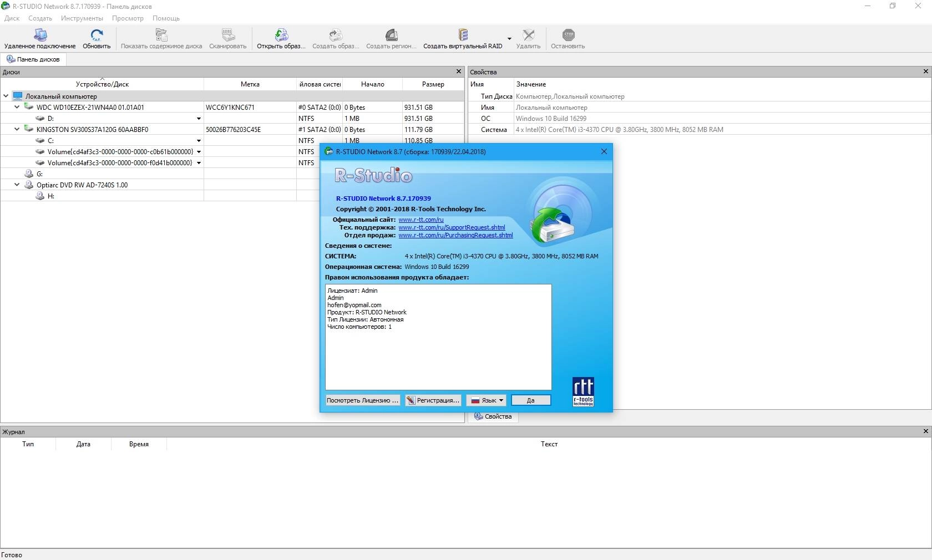Click the Да button in dialog
This screenshot has height=560, width=932.
(531, 400)
